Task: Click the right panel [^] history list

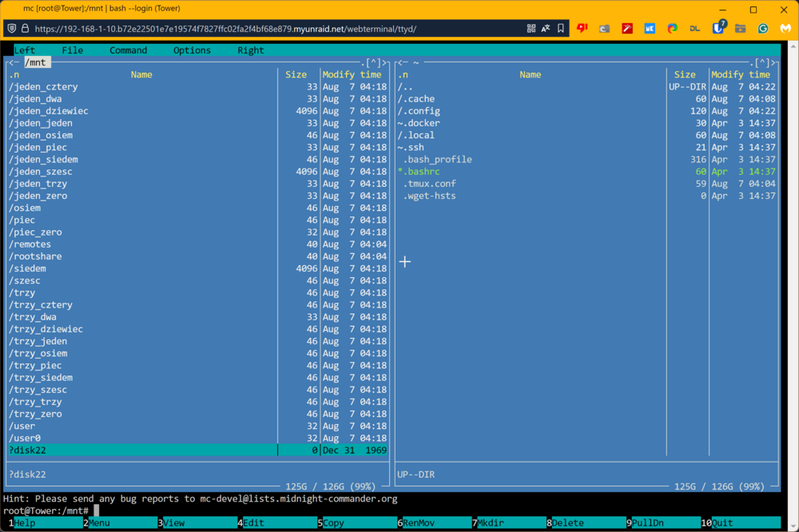Action: (762, 62)
